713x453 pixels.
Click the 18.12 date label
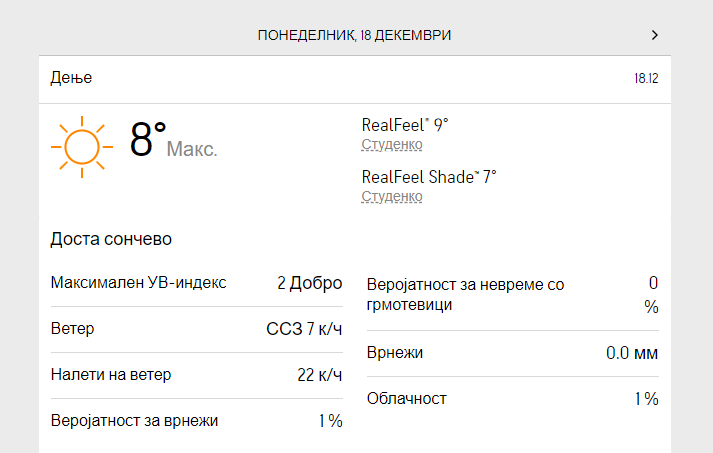coord(646,78)
